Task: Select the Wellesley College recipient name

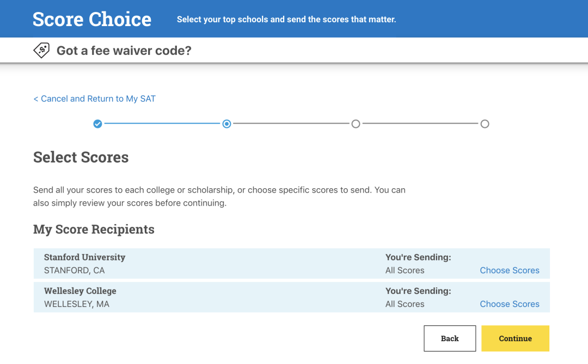Action: (80, 291)
